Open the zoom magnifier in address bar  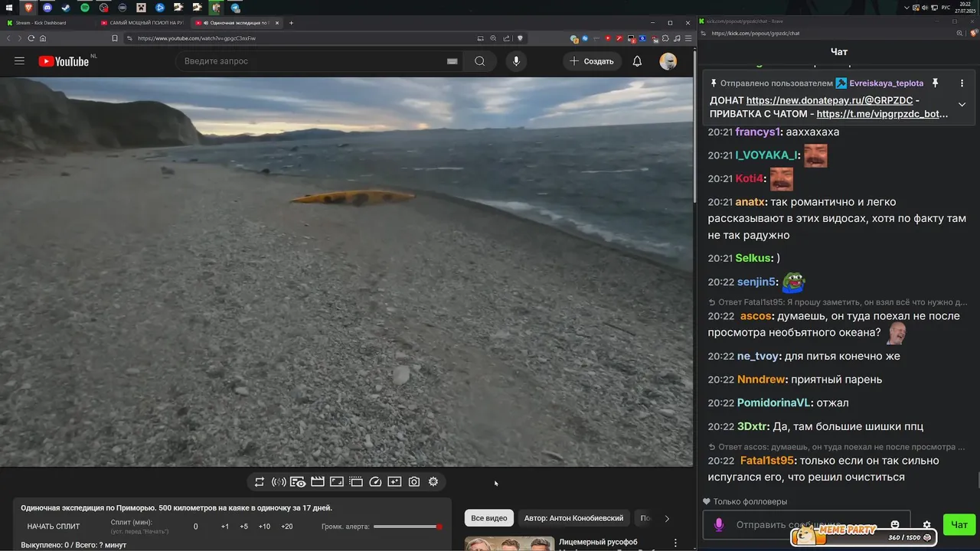(x=493, y=38)
